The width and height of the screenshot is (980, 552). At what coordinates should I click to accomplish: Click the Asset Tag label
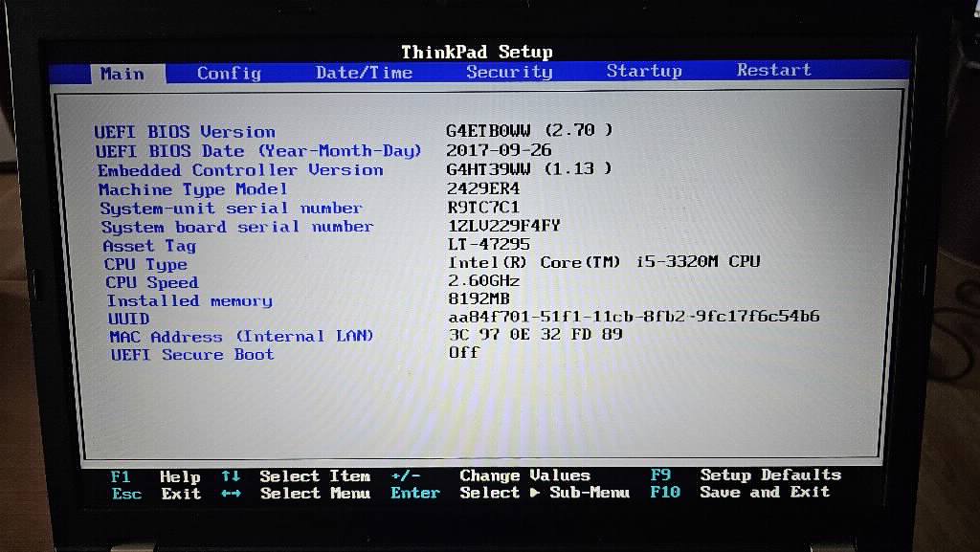pos(149,246)
